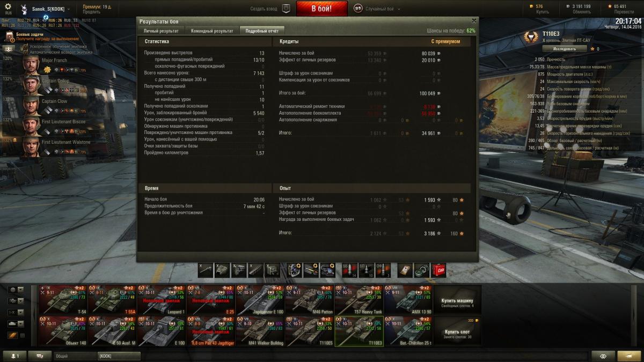Toggle Ускоренное обучение экипажа checkbox
Image resolution: width=644 pixels, height=362 pixels.
(25, 47)
